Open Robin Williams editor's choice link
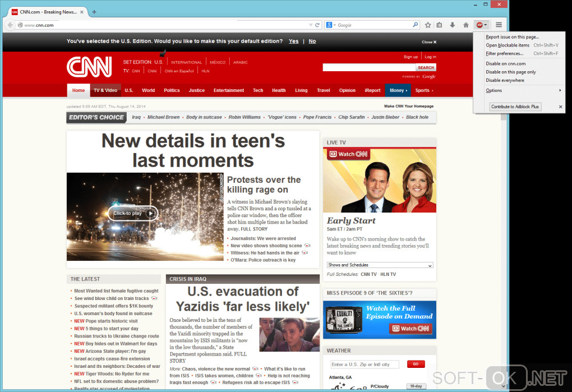This screenshot has width=572, height=392. coord(245,117)
